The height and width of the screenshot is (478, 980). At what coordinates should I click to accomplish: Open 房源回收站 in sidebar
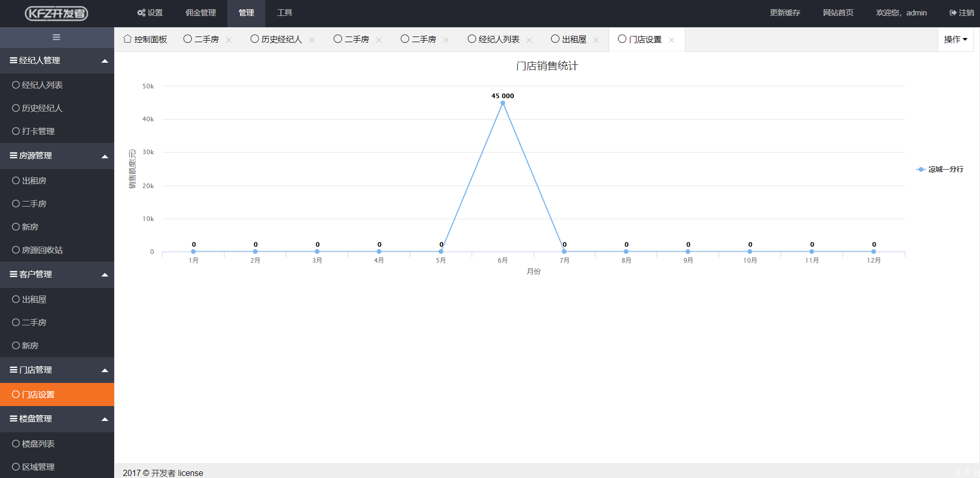pyautogui.click(x=57, y=250)
